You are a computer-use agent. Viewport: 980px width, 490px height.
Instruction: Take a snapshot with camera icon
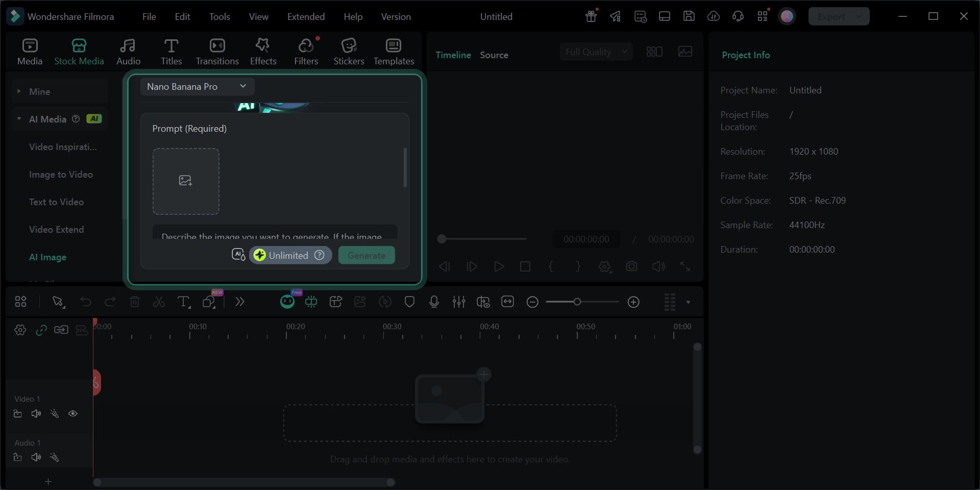pos(631,266)
